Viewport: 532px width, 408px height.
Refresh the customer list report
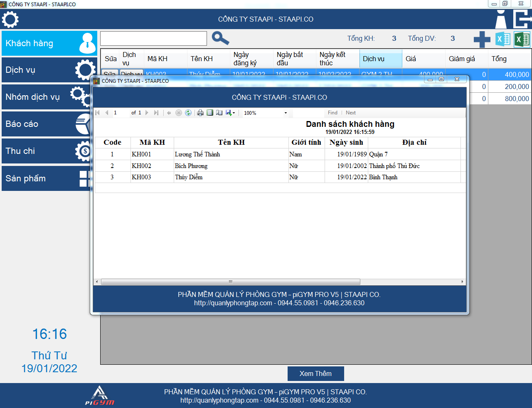click(188, 113)
